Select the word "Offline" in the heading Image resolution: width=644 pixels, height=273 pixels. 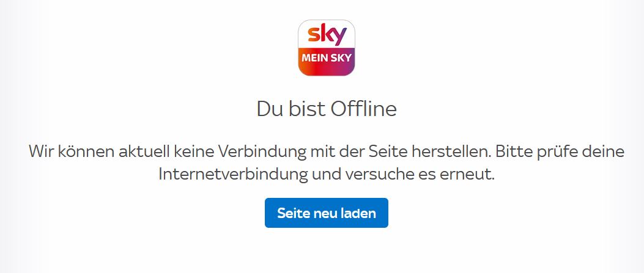coord(363,109)
